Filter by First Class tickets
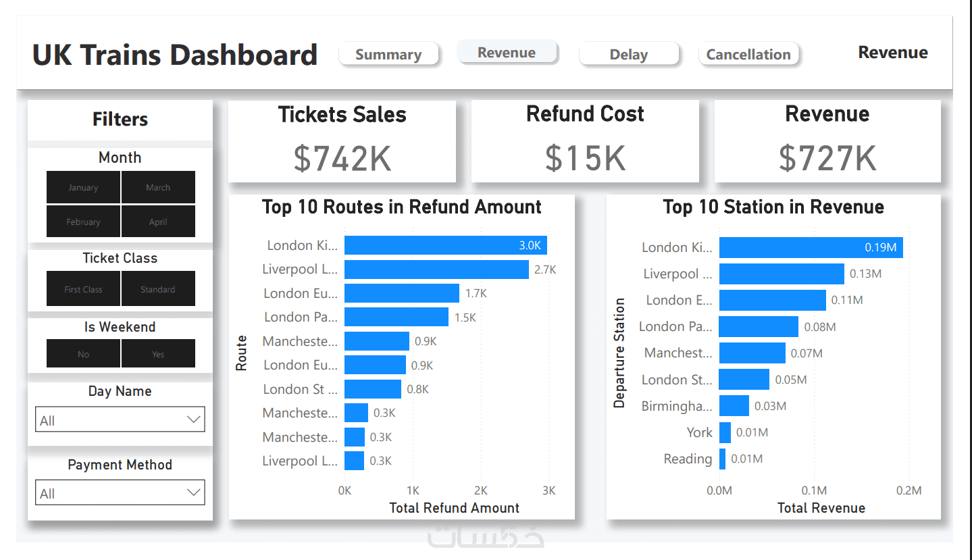This screenshot has width=972, height=560. (83, 288)
